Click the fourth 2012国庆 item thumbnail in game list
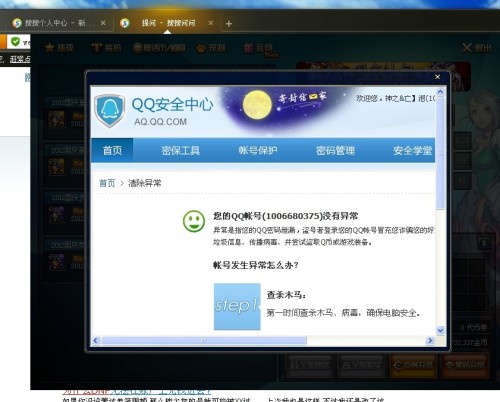This screenshot has height=402, width=500. point(57,262)
